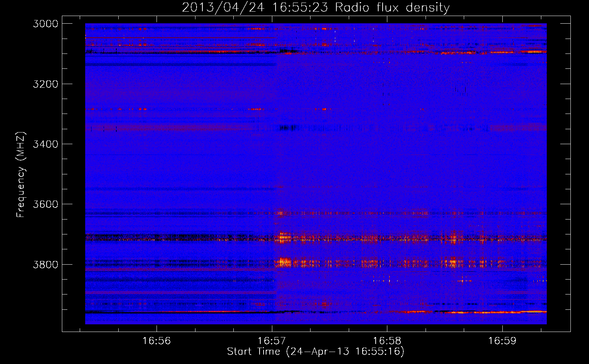589x364 pixels.
Task: Select the 16:59 time tick label
Action: click(x=502, y=341)
